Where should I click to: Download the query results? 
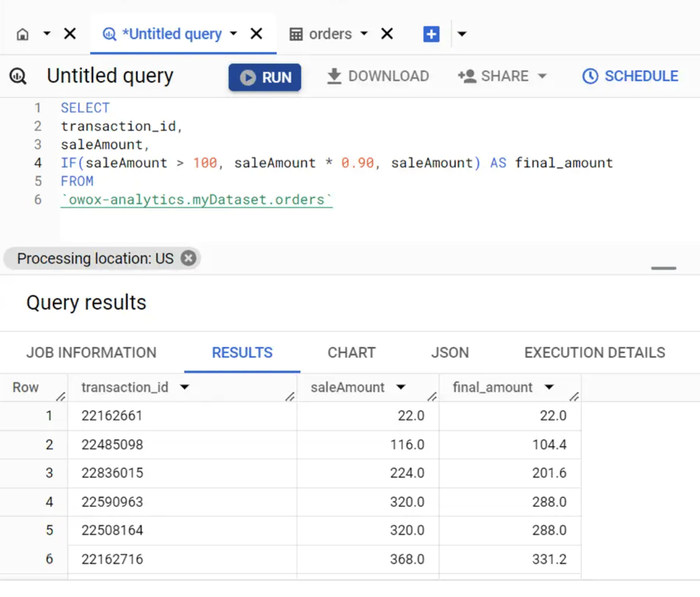[x=378, y=76]
